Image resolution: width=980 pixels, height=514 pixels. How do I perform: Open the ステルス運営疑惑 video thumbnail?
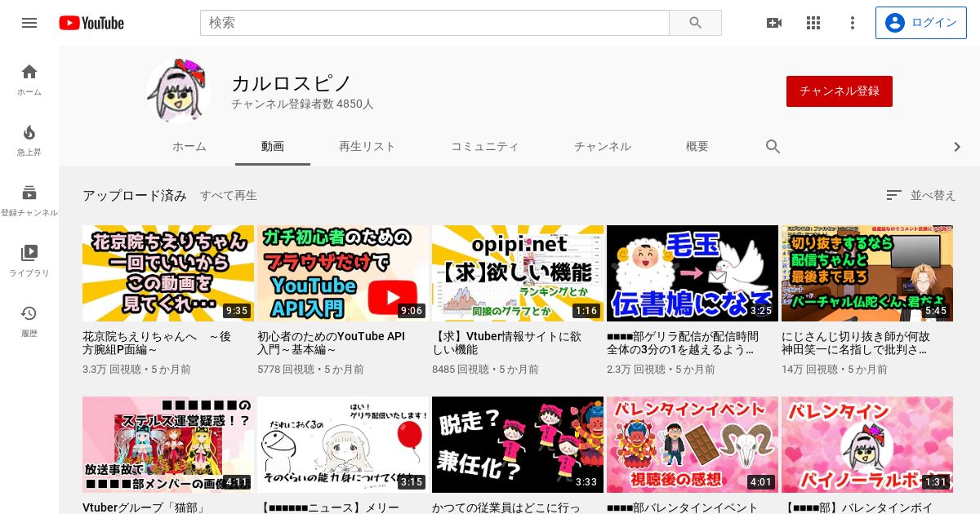tap(168, 445)
